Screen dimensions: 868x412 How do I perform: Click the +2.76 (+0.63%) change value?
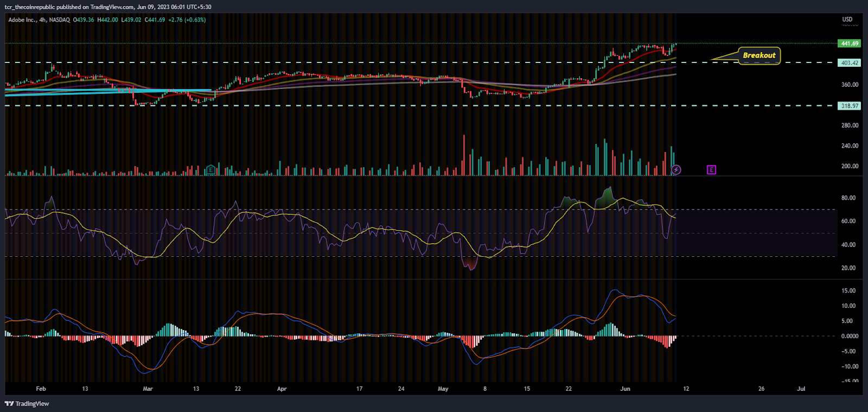[x=187, y=20]
